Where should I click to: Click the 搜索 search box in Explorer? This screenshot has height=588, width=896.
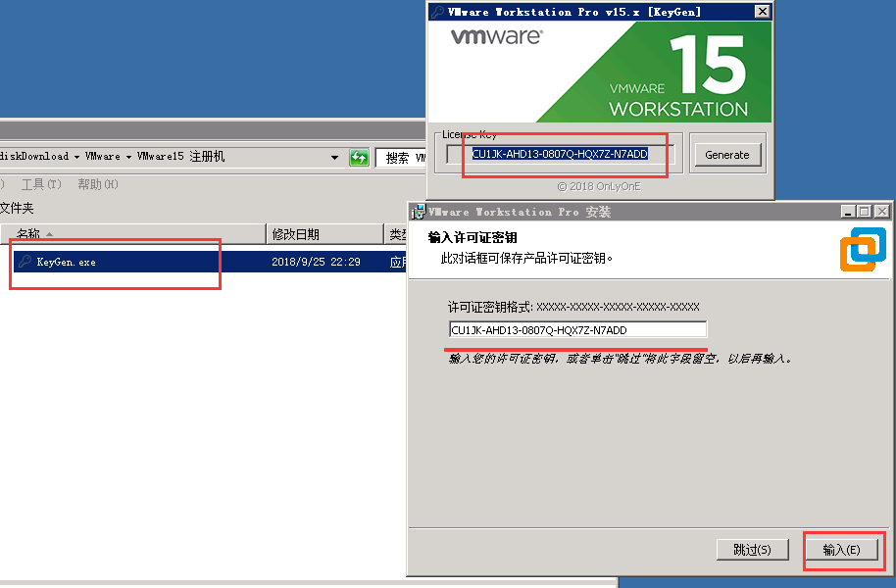pos(401,158)
